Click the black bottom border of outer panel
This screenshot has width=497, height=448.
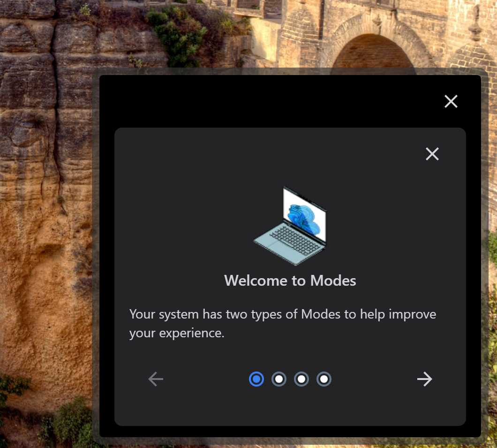coord(290,432)
